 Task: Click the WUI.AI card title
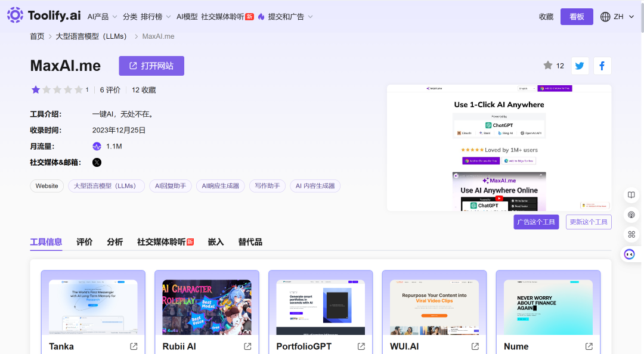(404, 347)
